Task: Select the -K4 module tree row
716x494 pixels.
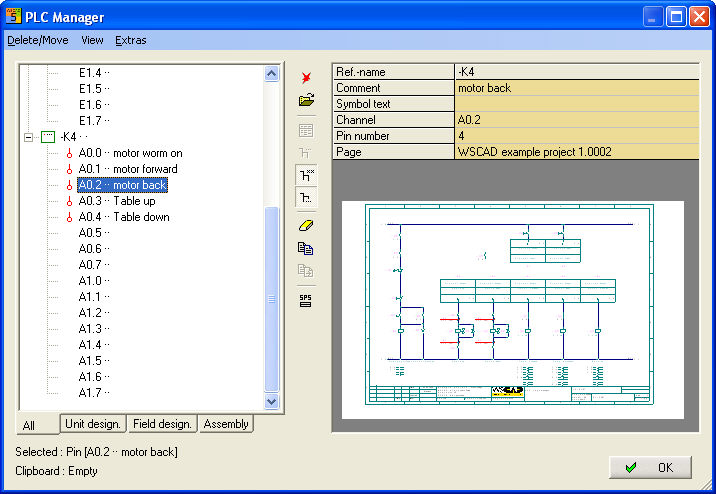Action: (x=74, y=137)
